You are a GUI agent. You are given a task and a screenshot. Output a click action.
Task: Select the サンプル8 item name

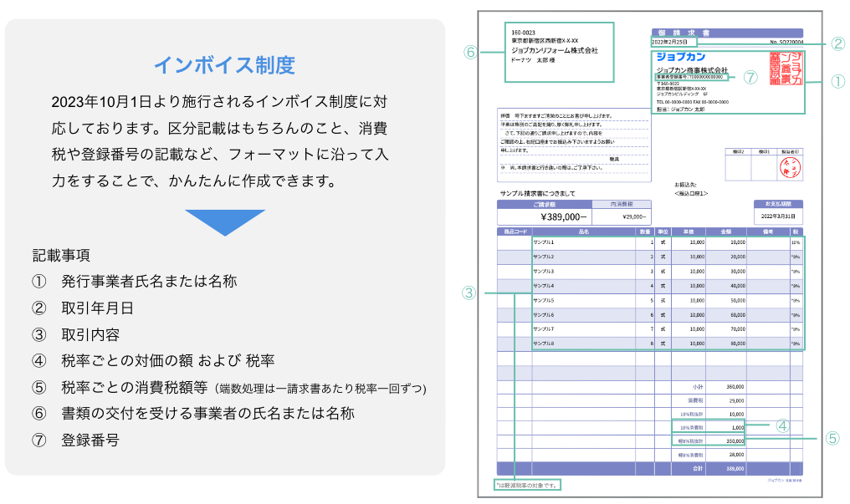click(543, 344)
